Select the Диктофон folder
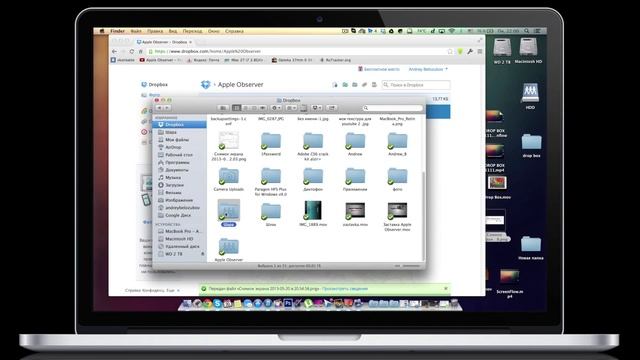 (x=313, y=176)
